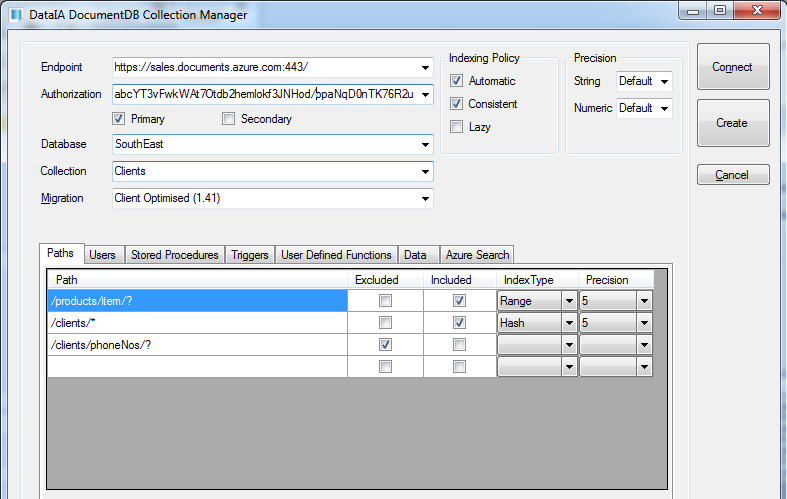Toggle the Primary key checkbox

point(118,119)
